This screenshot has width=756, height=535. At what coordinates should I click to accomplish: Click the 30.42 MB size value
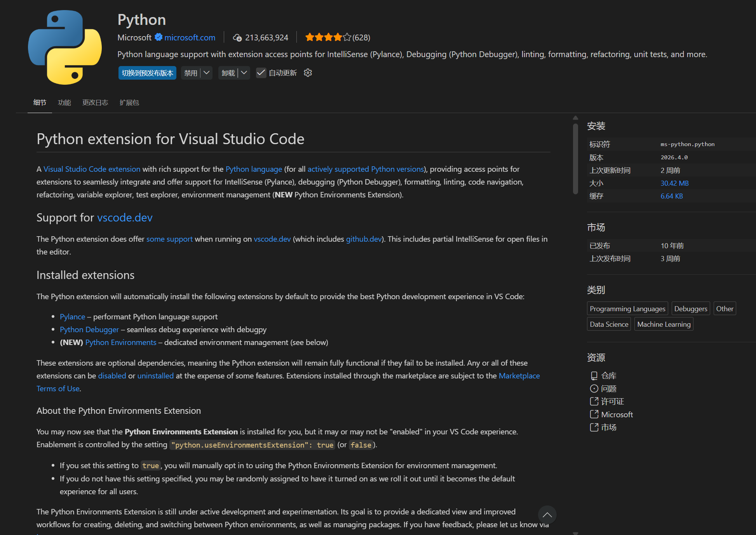pyautogui.click(x=674, y=183)
